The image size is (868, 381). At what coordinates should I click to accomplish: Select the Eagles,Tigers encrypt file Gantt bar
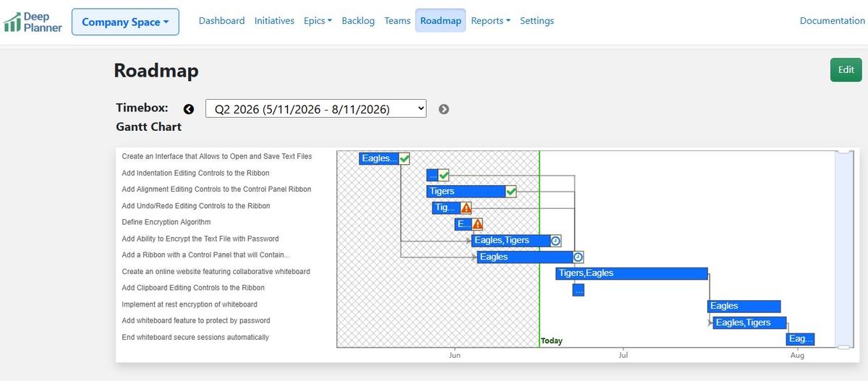pyautogui.click(x=511, y=241)
